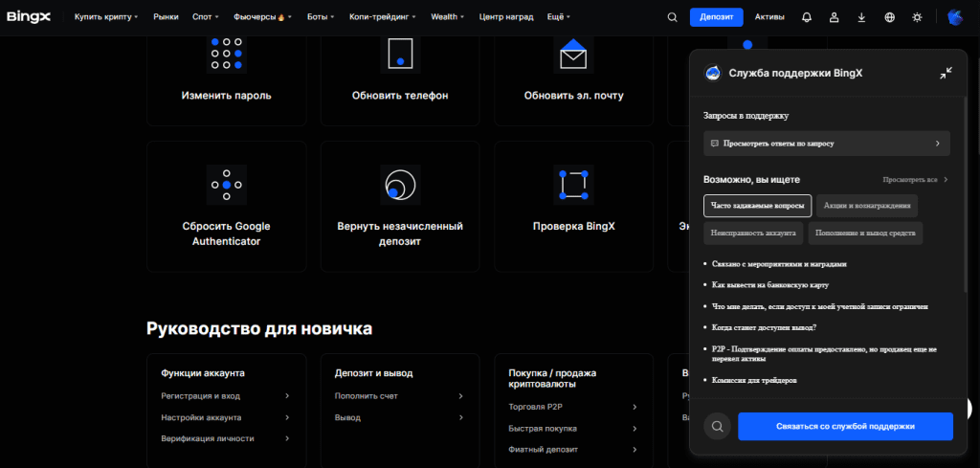Expand the Боты menu

coord(321,17)
